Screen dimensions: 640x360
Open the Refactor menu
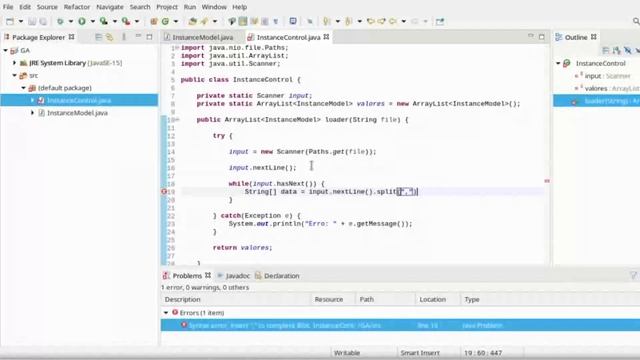[x=77, y=7]
